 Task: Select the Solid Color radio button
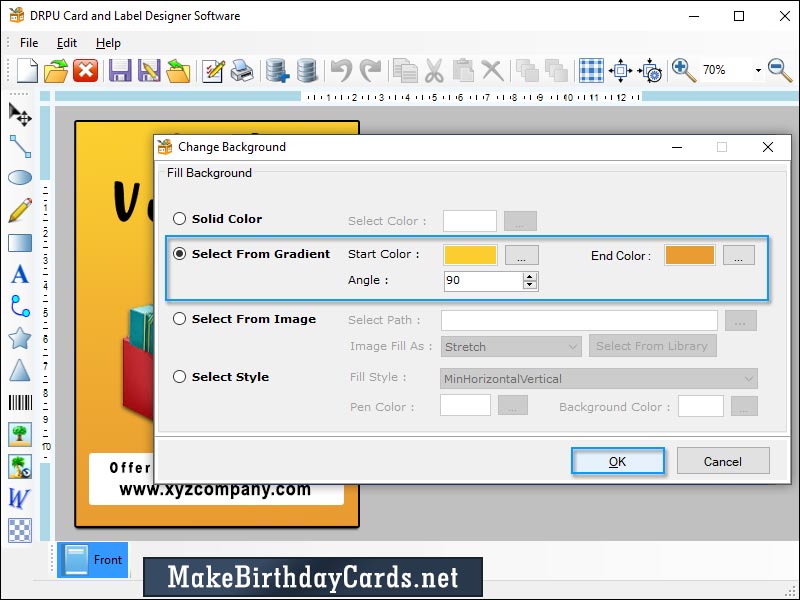(x=180, y=218)
